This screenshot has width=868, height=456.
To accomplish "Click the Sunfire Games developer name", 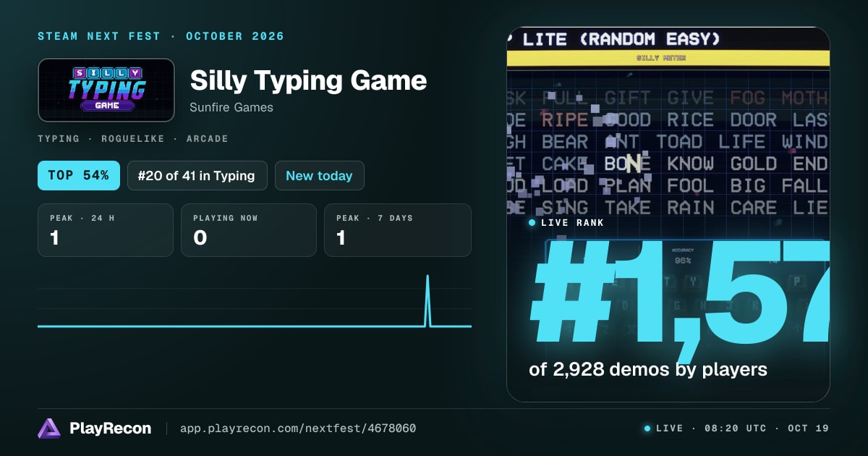I will [x=231, y=107].
